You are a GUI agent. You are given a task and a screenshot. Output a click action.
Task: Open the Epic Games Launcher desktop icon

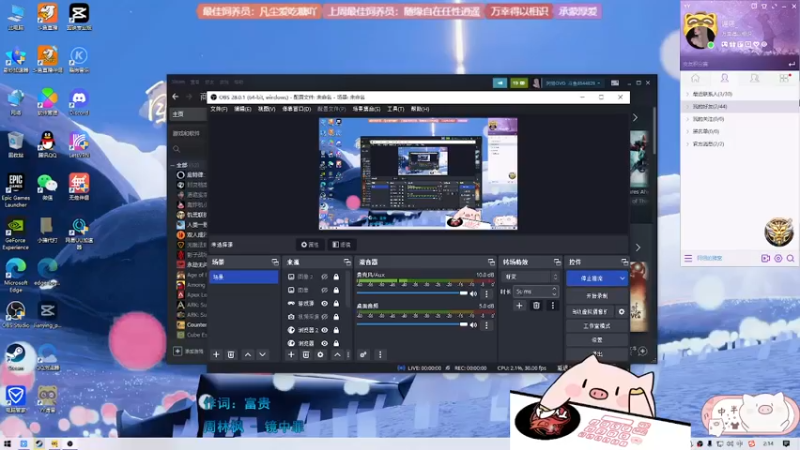click(16, 190)
